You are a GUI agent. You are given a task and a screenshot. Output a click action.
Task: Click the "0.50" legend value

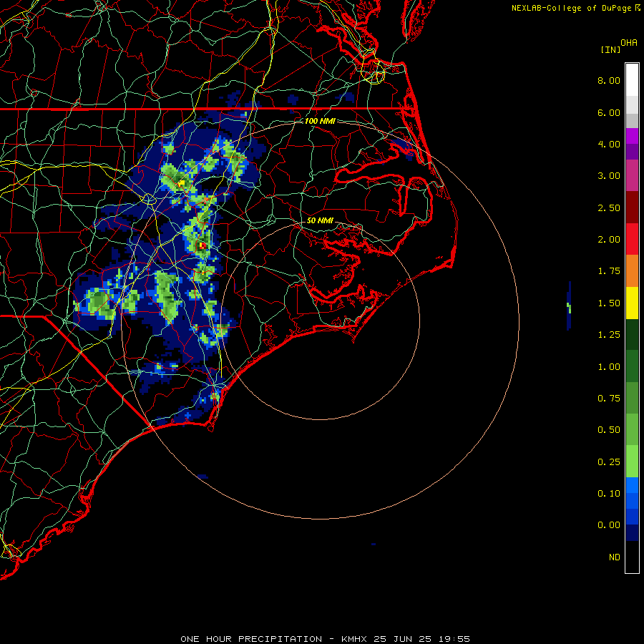tap(609, 430)
